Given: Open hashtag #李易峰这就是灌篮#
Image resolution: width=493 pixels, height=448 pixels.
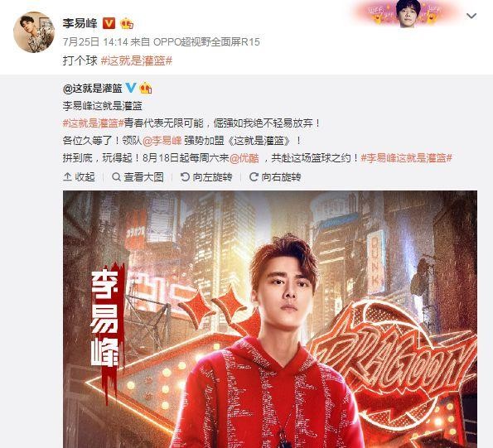Looking at the screenshot, I should (406, 158).
